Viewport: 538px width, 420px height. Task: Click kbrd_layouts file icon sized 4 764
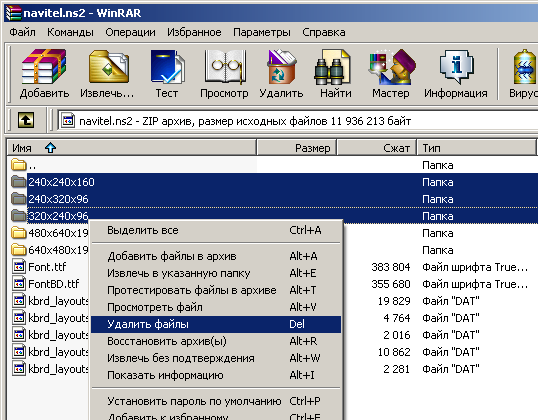[x=19, y=318]
